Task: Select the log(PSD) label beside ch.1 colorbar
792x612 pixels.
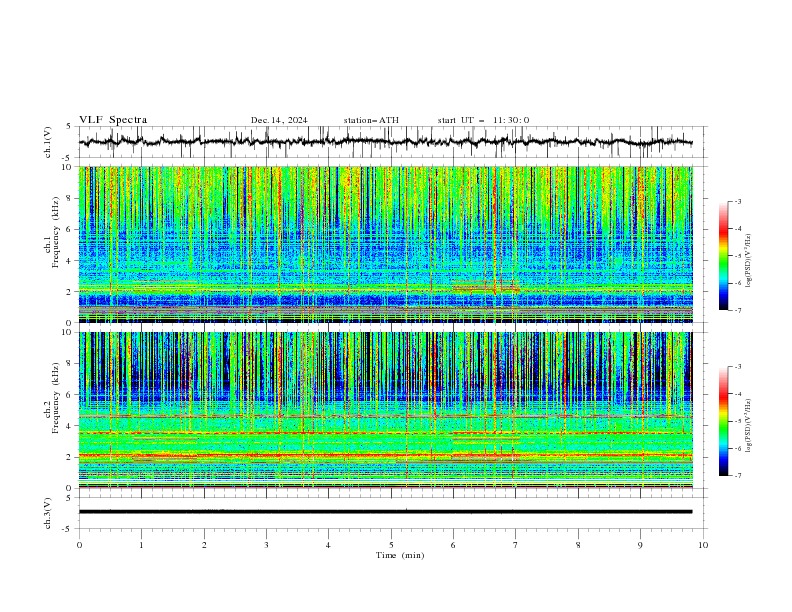Action: pos(749,261)
